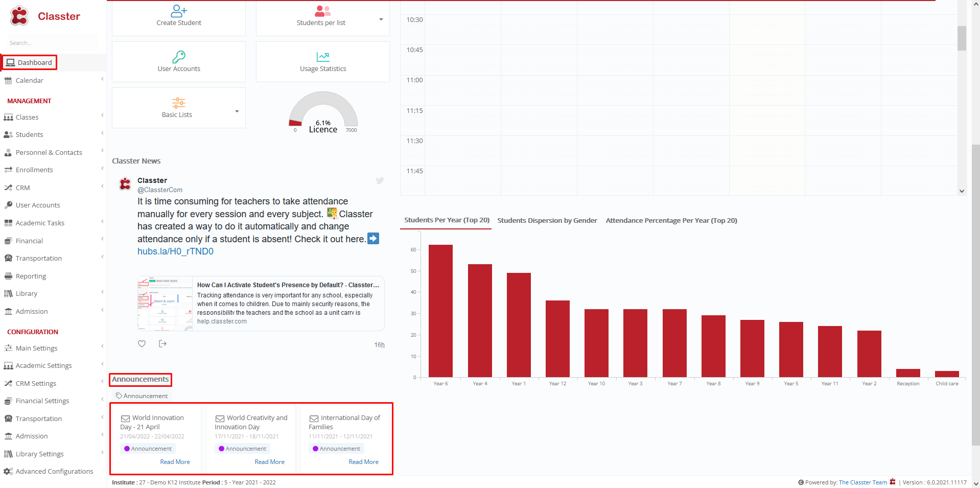
Task: Click the Basic Lists sliders icon
Action: click(179, 103)
